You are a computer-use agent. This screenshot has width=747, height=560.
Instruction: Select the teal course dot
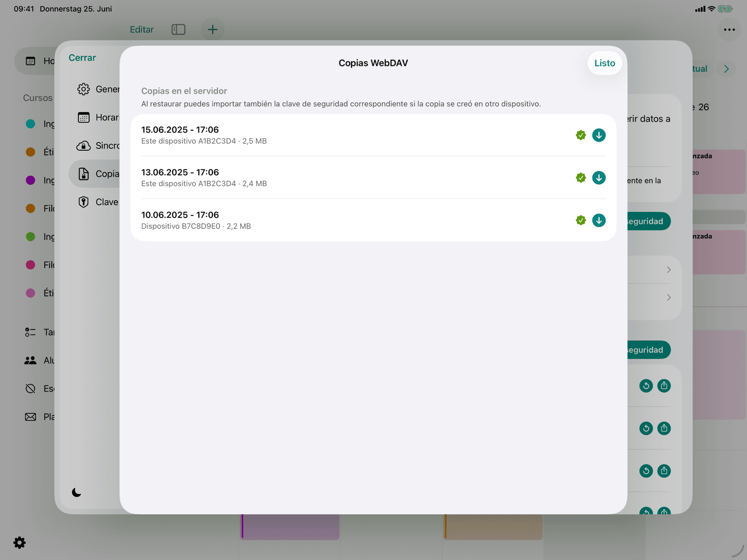point(30,124)
